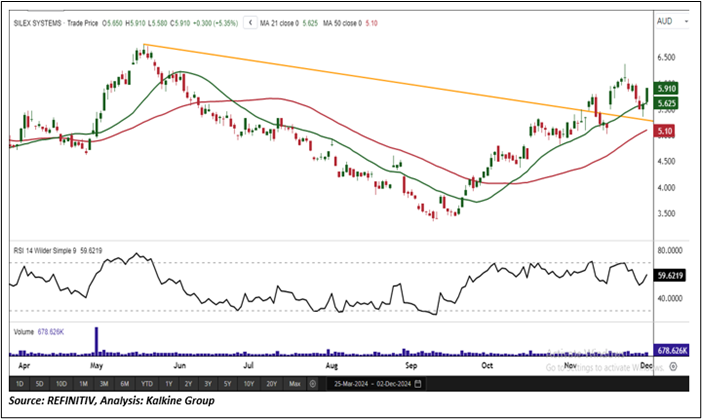Click the red 5.10 MA 50 axis tag
This screenshot has width=702, height=419.
[x=664, y=131]
